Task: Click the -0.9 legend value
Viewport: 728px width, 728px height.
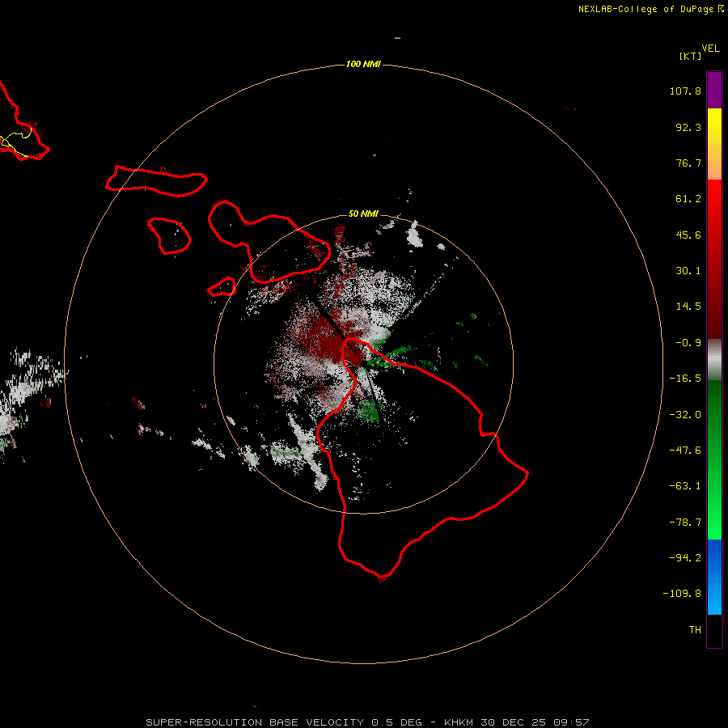Action: [688, 343]
